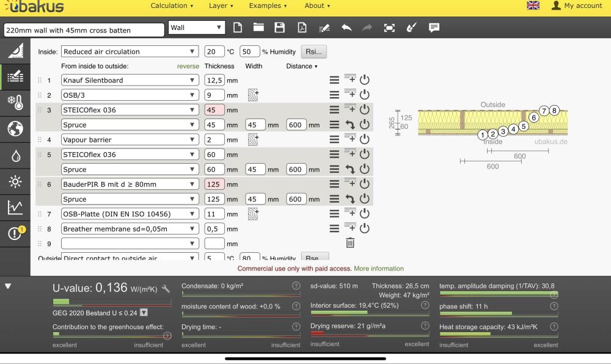Open the Vapour barrier material dropdown

click(130, 139)
